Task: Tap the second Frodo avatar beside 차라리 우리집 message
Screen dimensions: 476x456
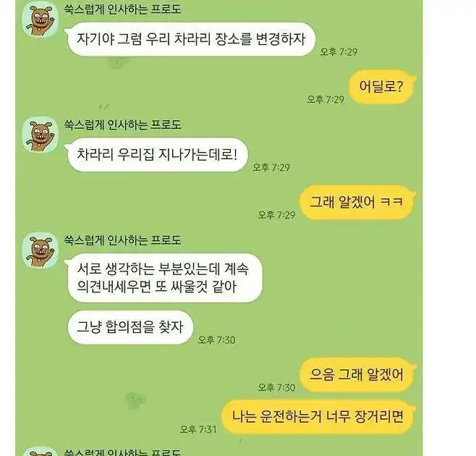Action: click(40, 135)
